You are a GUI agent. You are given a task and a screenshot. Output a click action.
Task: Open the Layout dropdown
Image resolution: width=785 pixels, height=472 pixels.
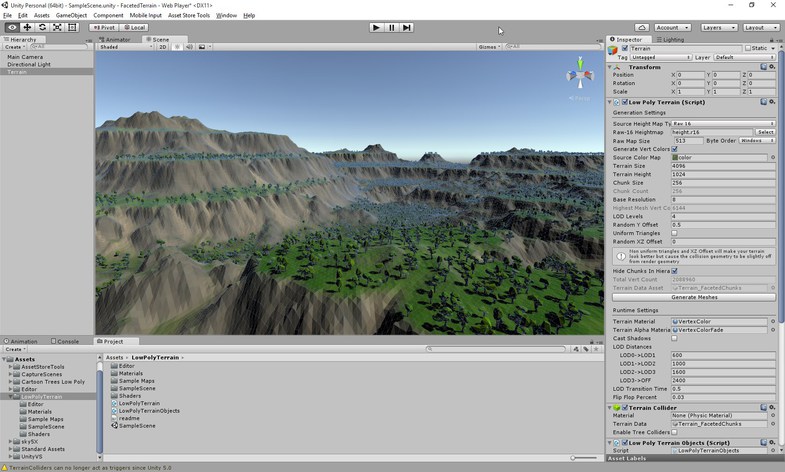pyautogui.click(x=760, y=28)
